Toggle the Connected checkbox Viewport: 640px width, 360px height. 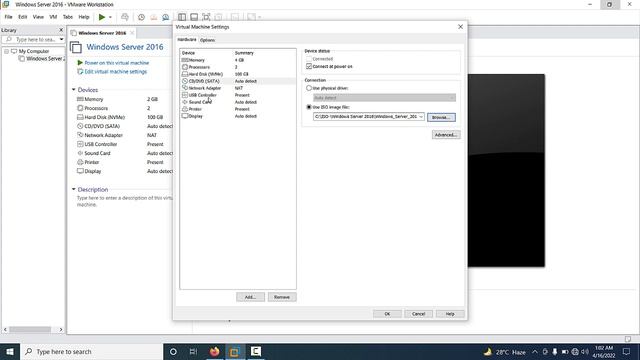(x=309, y=59)
